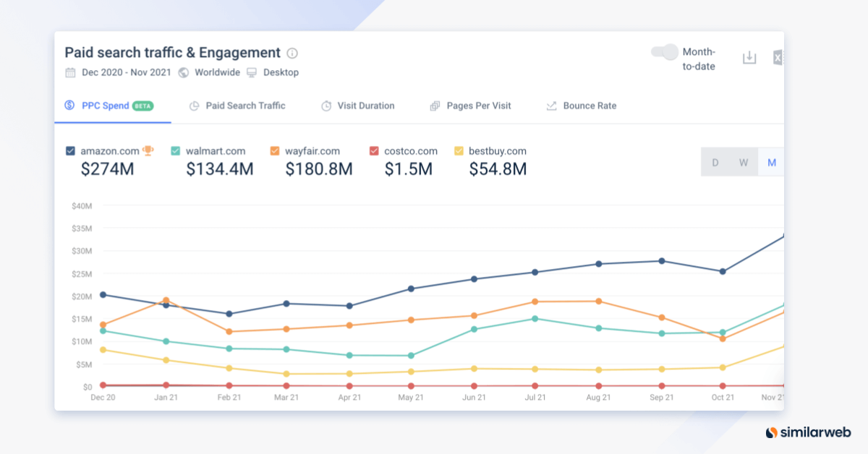
Task: Click the dollar icon on the PPC Spend tab
Action: pos(70,106)
